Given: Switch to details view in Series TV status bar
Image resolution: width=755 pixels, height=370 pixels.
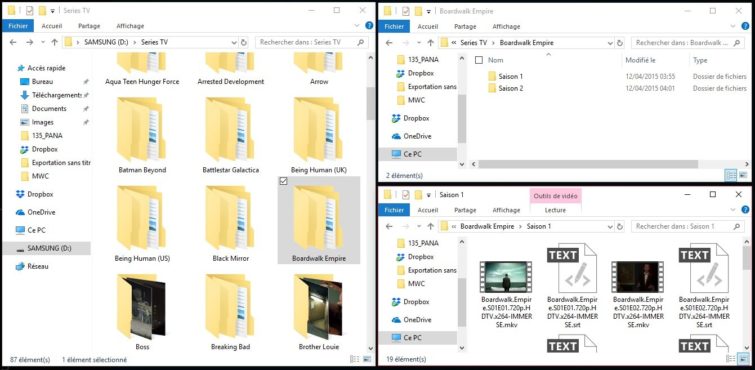Looking at the screenshot, I should (x=355, y=359).
